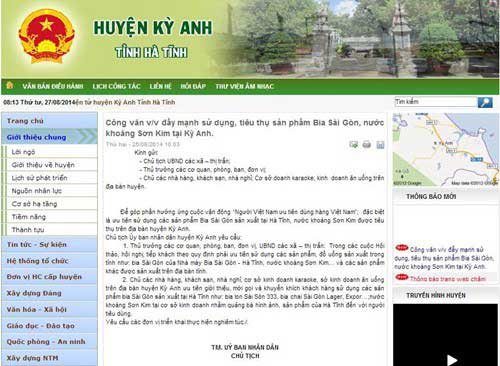This screenshot has width=500, height=366.
Task: Collapse the Giới thiệu chung sidebar section
Action: point(49,137)
